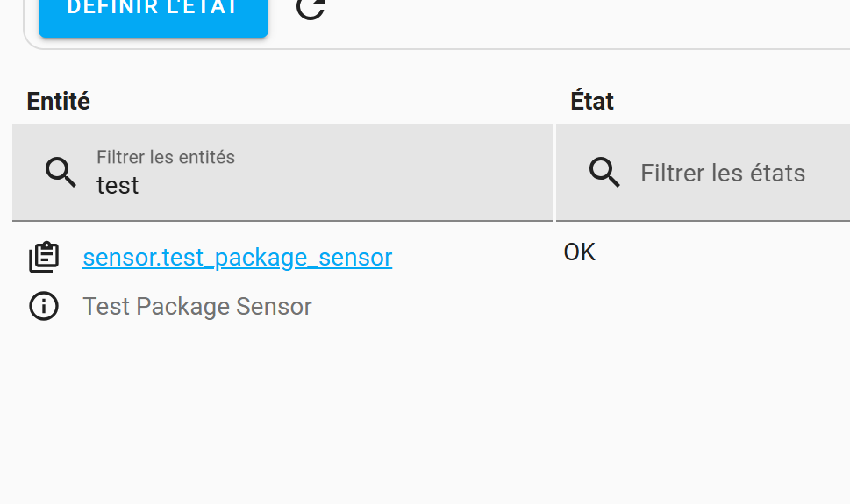Click the magnifier icon in entity filter

[61, 173]
